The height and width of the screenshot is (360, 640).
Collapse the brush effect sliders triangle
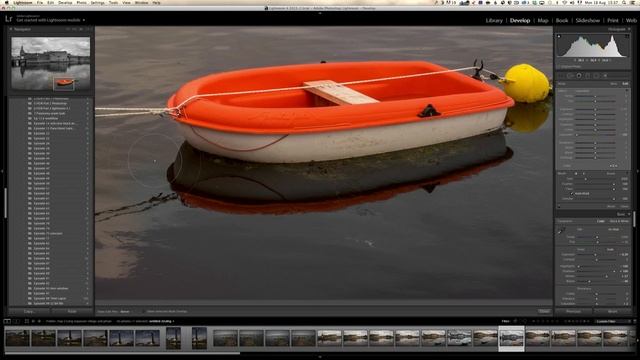pyautogui.click(x=627, y=90)
